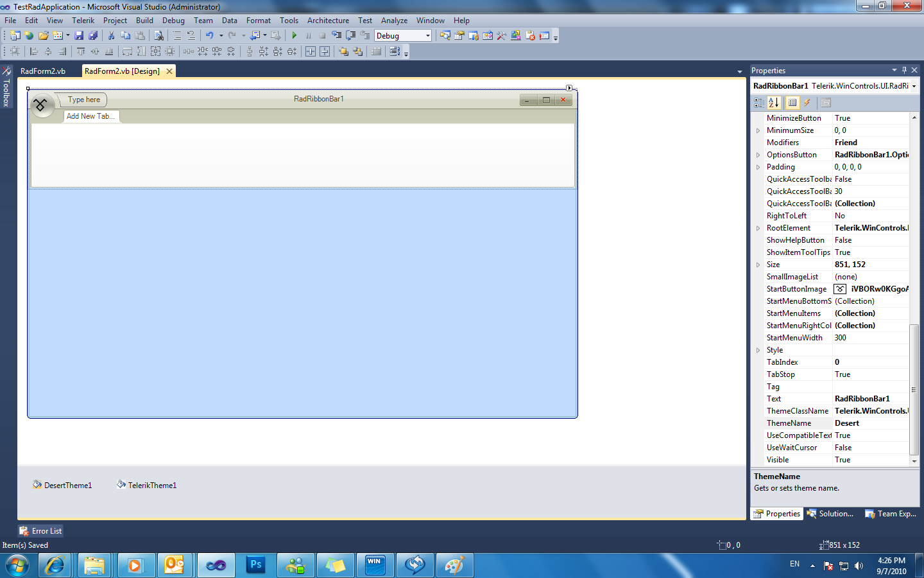The height and width of the screenshot is (578, 924).
Task: Click the Events lightning bolt icon
Action: pyautogui.click(x=807, y=103)
